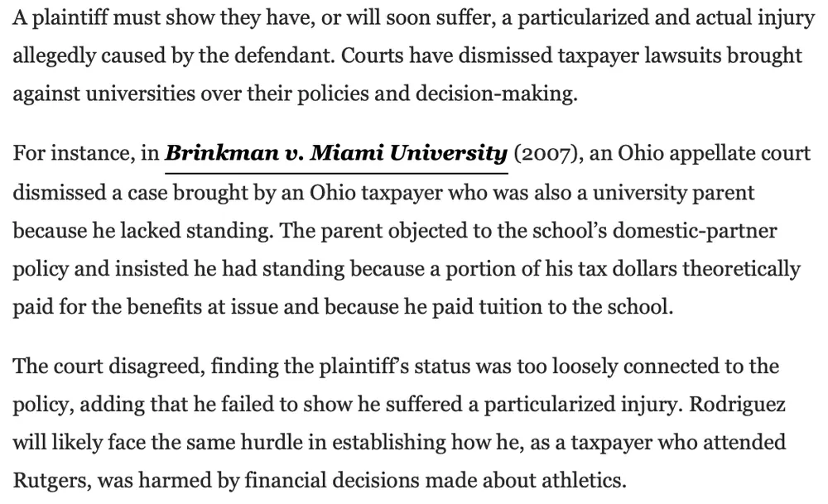Open the Brinkman v. Miami University link
This screenshot has width=828, height=504.
pos(336,154)
